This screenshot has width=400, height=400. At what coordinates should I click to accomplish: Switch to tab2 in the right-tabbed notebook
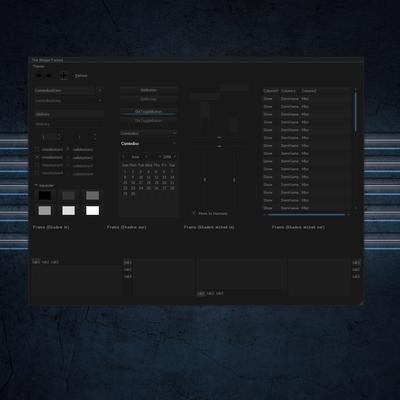[x=356, y=269]
